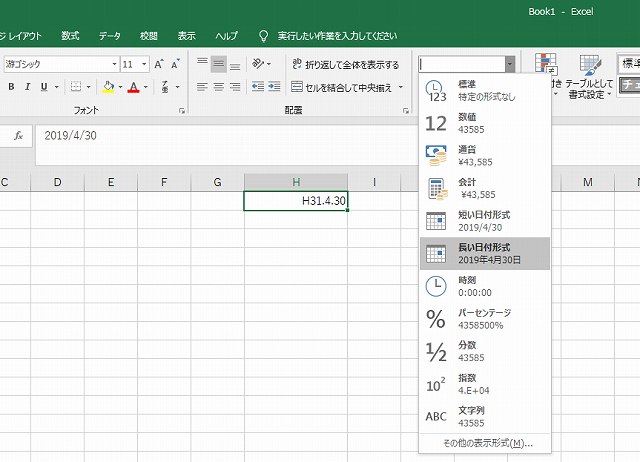Open the ヘルプ ribbon tab
640x462 pixels.
click(x=227, y=36)
